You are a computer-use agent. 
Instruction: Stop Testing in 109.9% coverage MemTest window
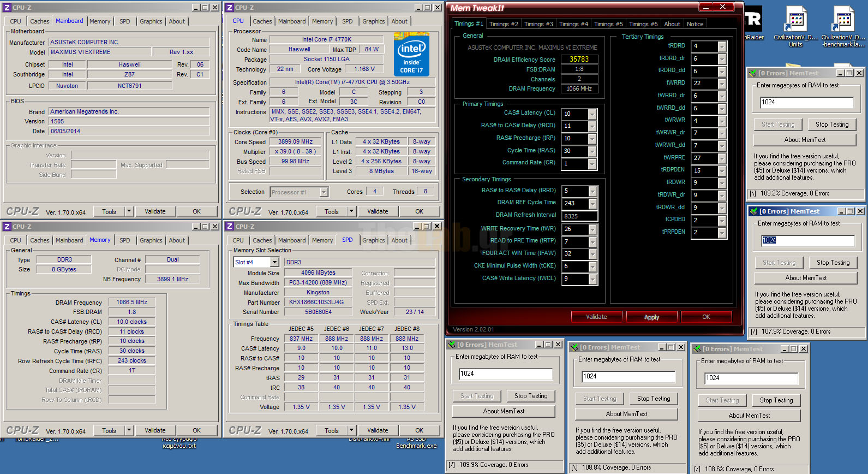(x=531, y=396)
